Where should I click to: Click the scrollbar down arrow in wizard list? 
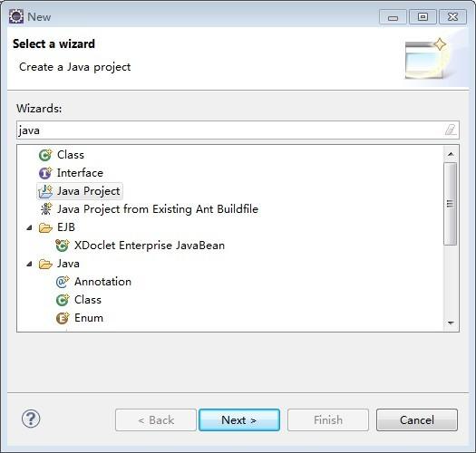(x=451, y=323)
